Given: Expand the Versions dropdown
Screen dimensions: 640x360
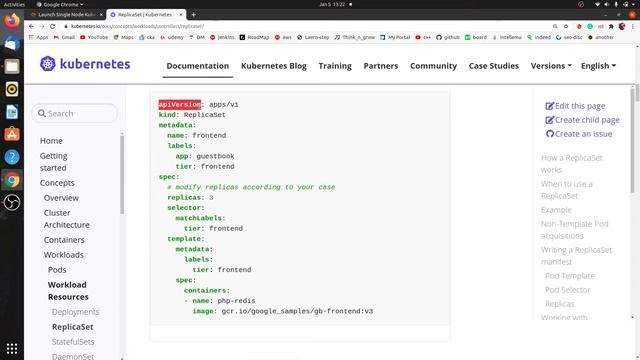Looking at the screenshot, I should 551,66.
